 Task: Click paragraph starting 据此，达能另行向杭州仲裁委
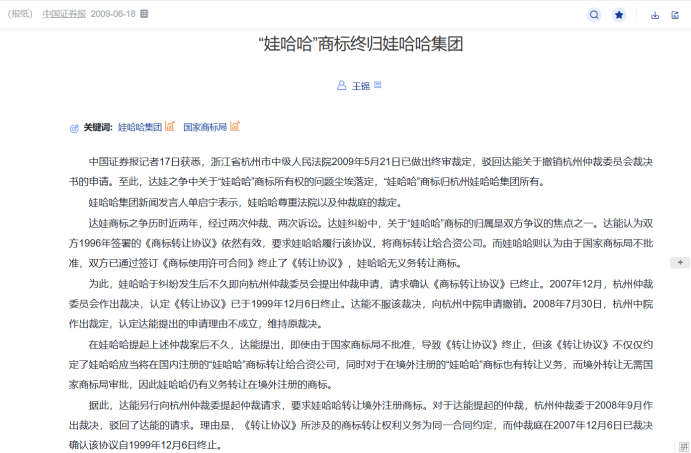click(x=360, y=425)
